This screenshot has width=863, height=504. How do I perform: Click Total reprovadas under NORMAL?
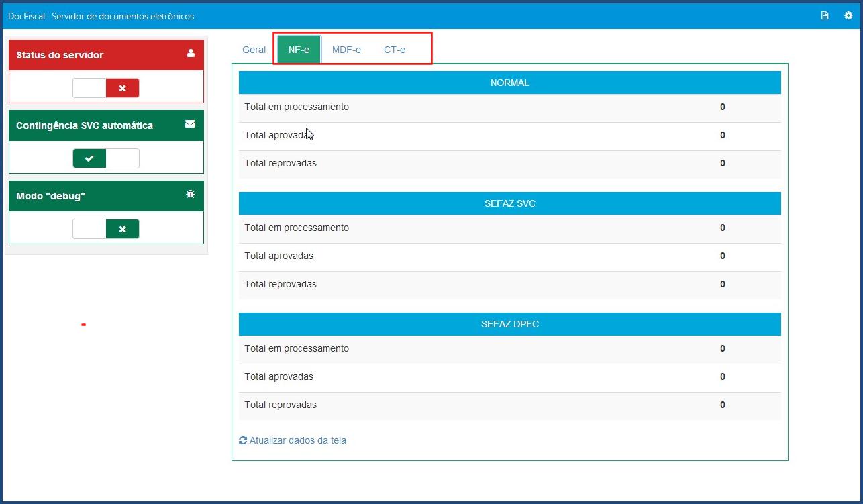(x=281, y=163)
